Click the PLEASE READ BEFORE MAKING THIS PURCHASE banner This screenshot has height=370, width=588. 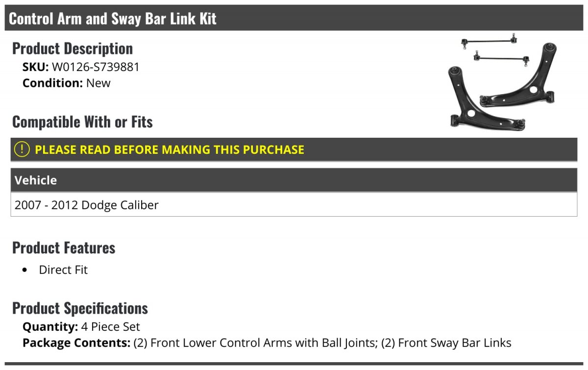tap(170, 149)
